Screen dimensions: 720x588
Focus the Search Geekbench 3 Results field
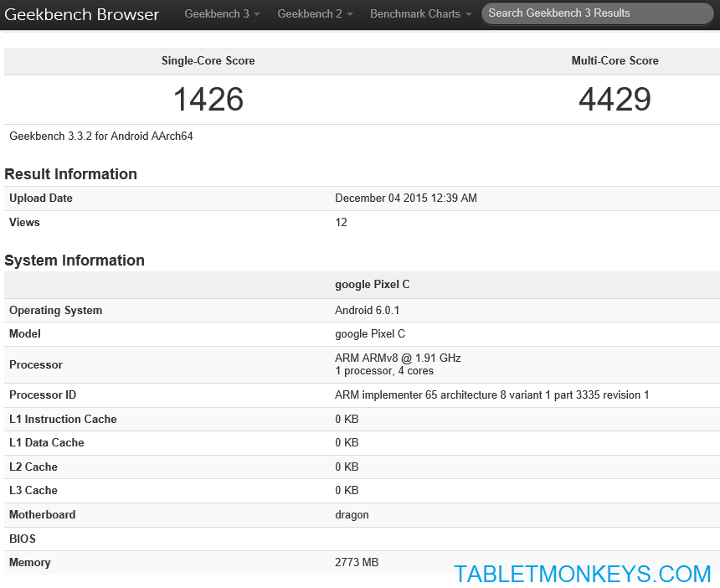[598, 13]
